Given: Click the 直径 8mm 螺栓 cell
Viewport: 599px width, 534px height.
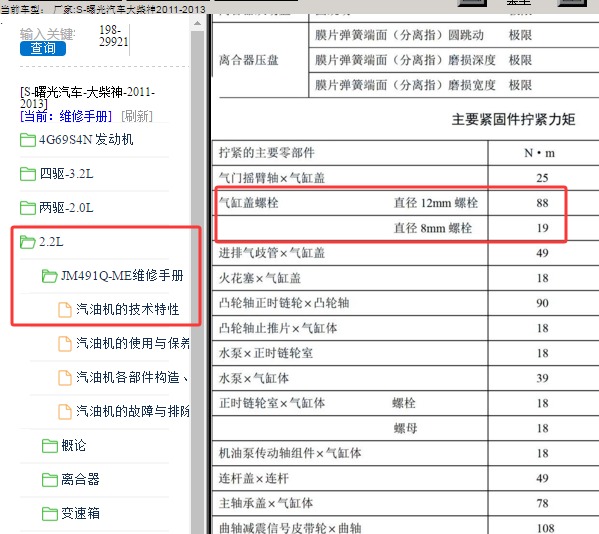Looking at the screenshot, I should 432,228.
